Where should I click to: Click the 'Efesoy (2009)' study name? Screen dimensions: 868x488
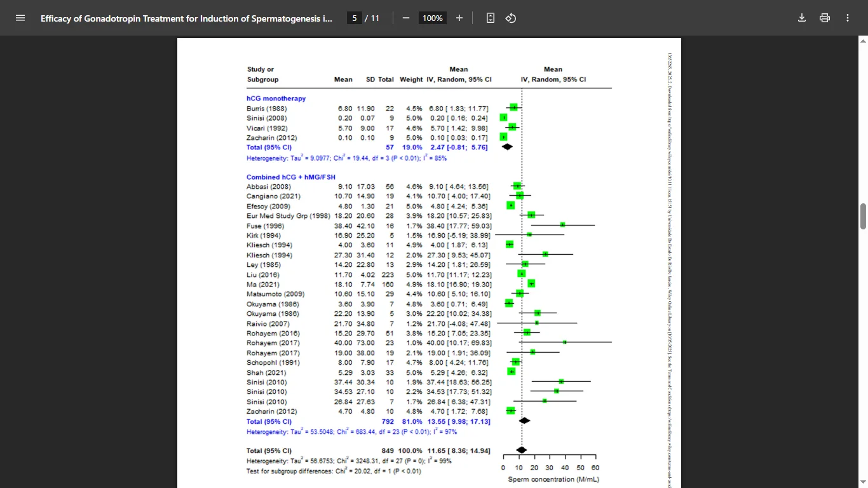tap(268, 207)
